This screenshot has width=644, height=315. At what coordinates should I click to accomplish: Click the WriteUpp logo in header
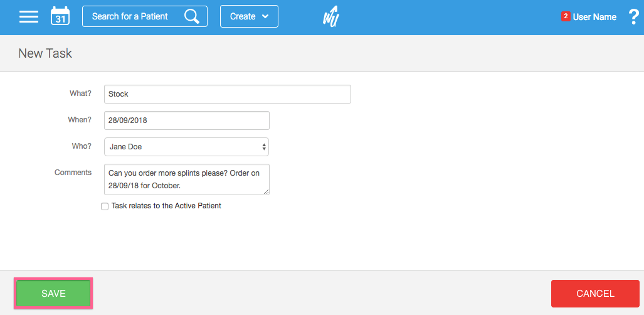click(x=331, y=18)
